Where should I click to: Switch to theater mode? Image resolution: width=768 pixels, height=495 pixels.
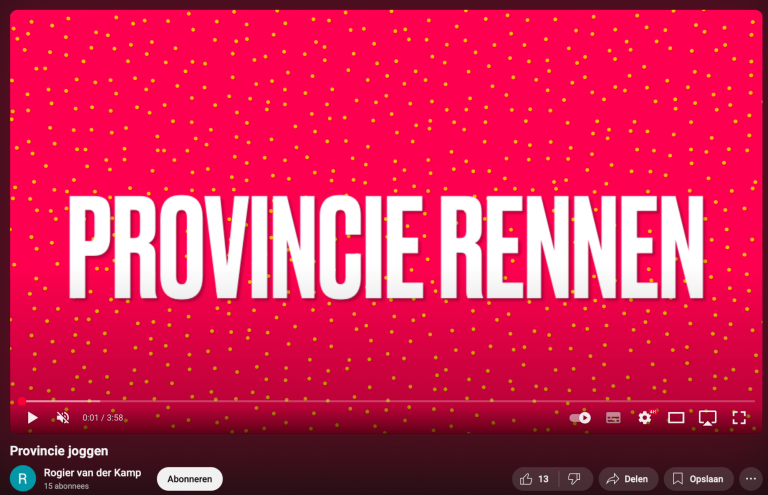pos(676,417)
